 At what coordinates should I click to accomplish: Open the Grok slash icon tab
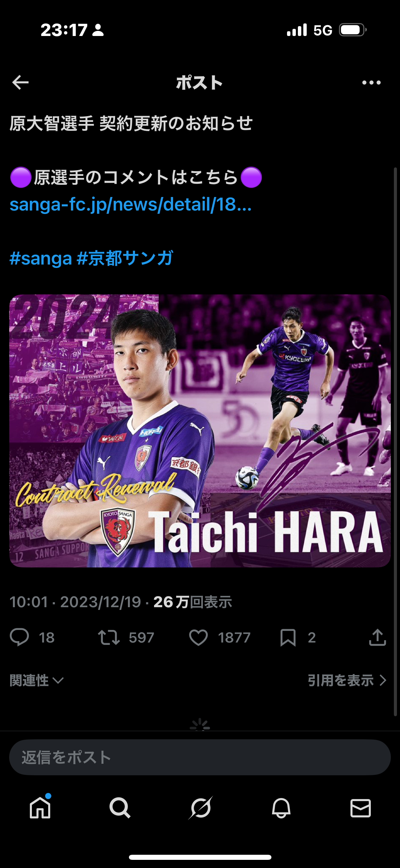[x=200, y=808]
